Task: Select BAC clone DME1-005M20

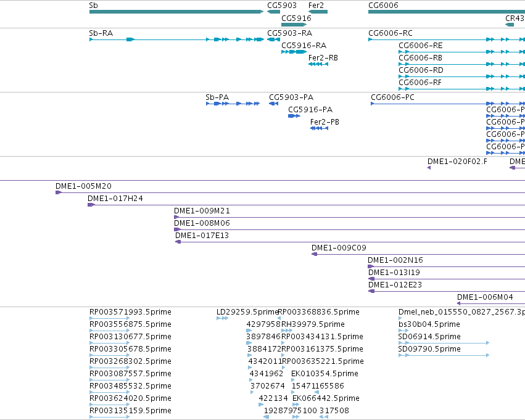Action: 291,192
